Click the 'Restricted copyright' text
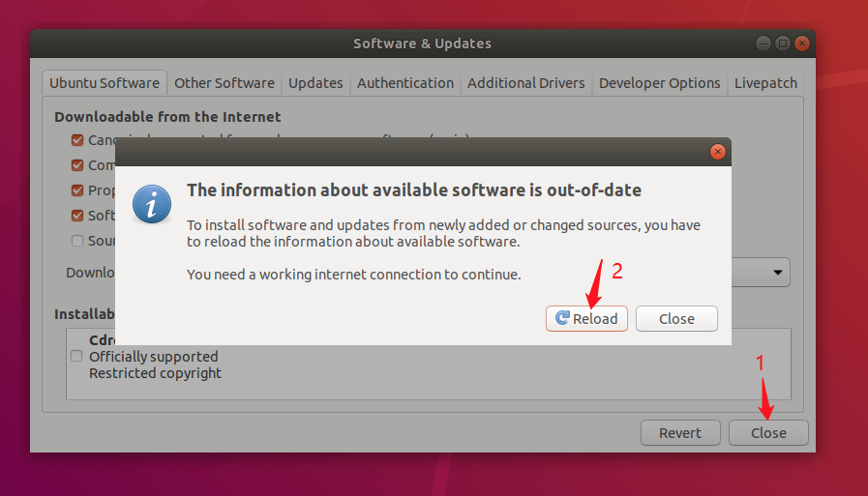Screen dimensions: 868x496 [155, 373]
